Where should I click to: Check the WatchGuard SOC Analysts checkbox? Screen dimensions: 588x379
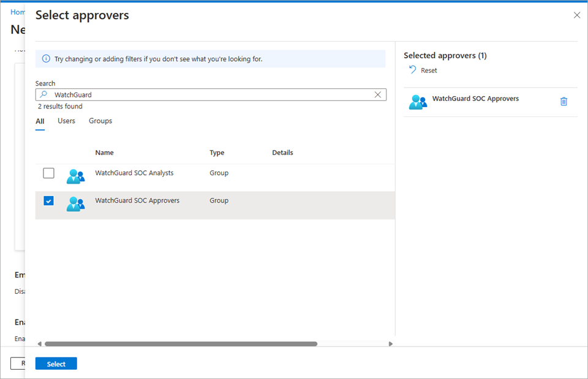click(x=48, y=173)
